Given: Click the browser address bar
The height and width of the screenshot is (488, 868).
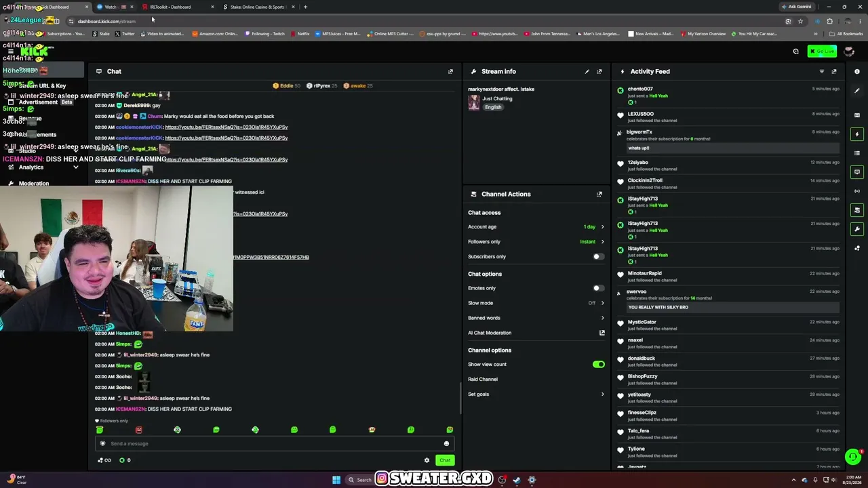Looking at the screenshot, I should point(427,21).
